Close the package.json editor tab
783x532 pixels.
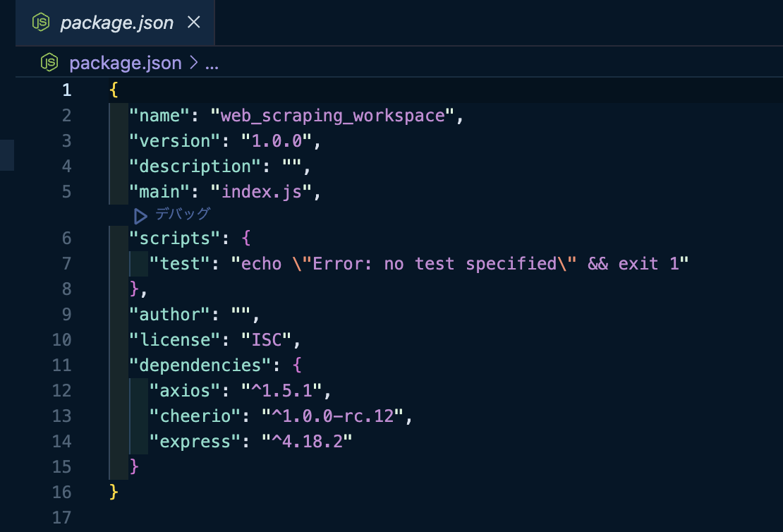coord(194,22)
